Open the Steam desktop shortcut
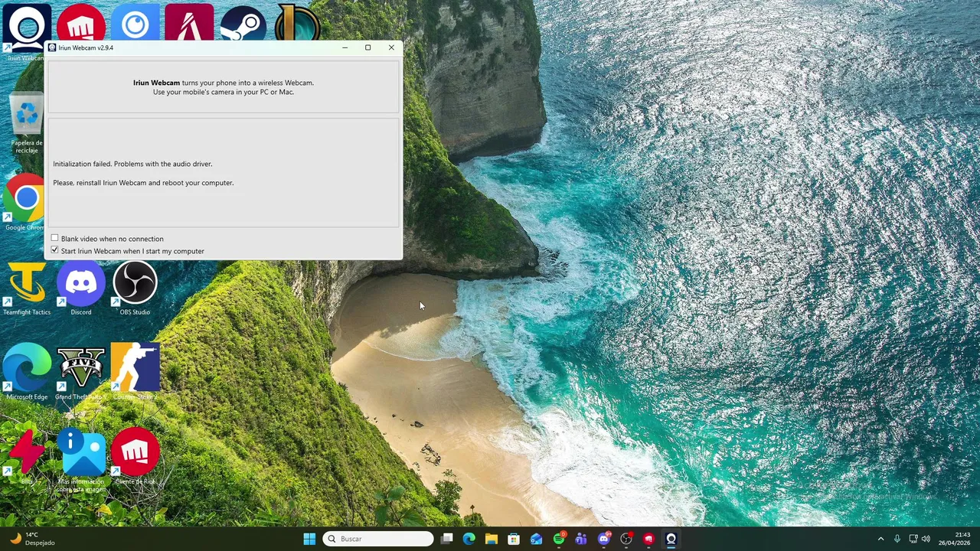 tap(243, 23)
